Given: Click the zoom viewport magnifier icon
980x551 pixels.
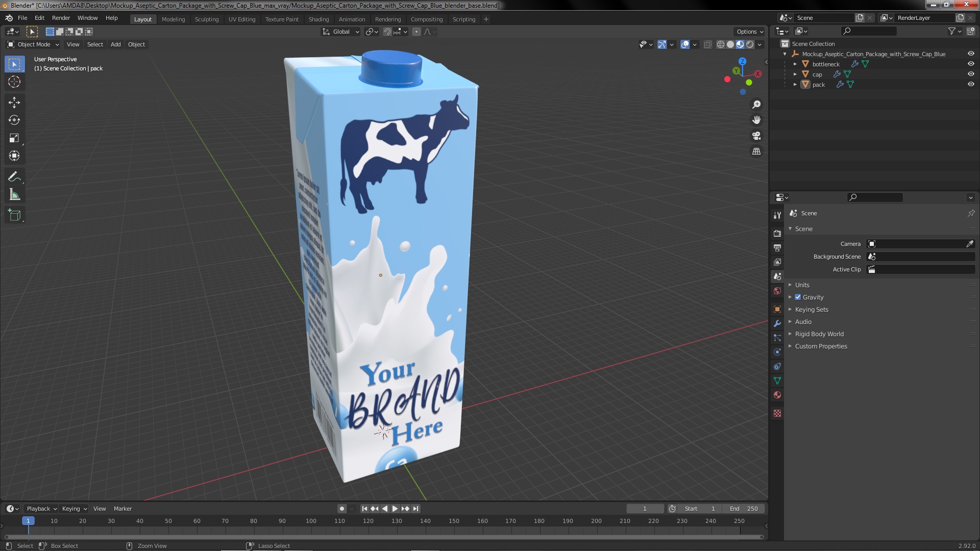Looking at the screenshot, I should 756,105.
